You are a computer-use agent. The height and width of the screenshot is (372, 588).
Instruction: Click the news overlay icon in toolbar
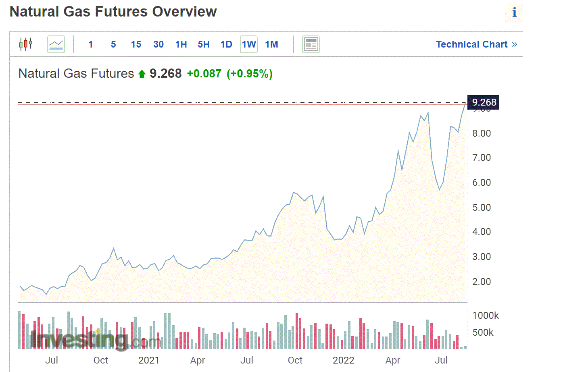(311, 44)
